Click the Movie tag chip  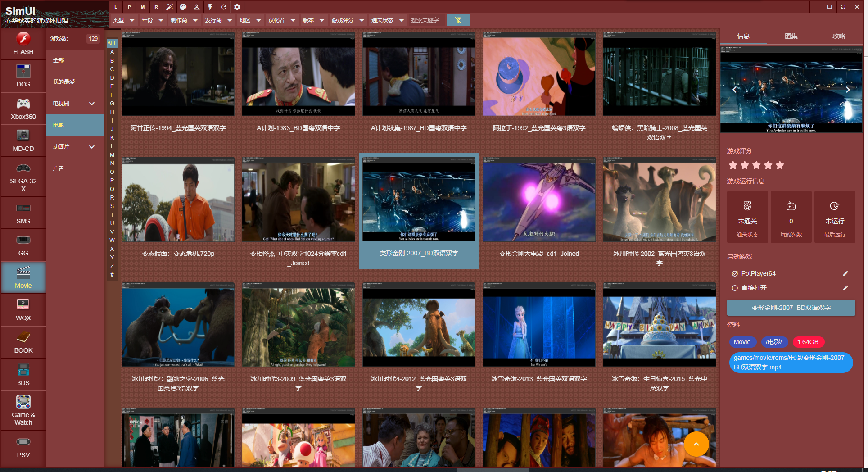click(742, 342)
